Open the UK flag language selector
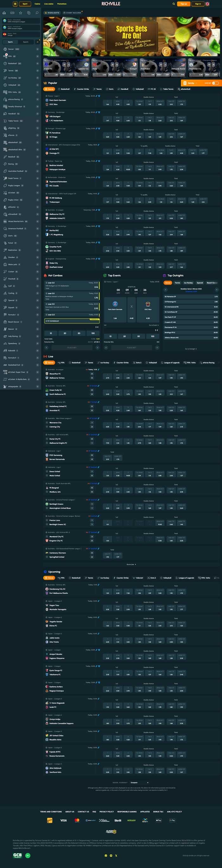Screen dimensions: 222x868 pos(207,4)
